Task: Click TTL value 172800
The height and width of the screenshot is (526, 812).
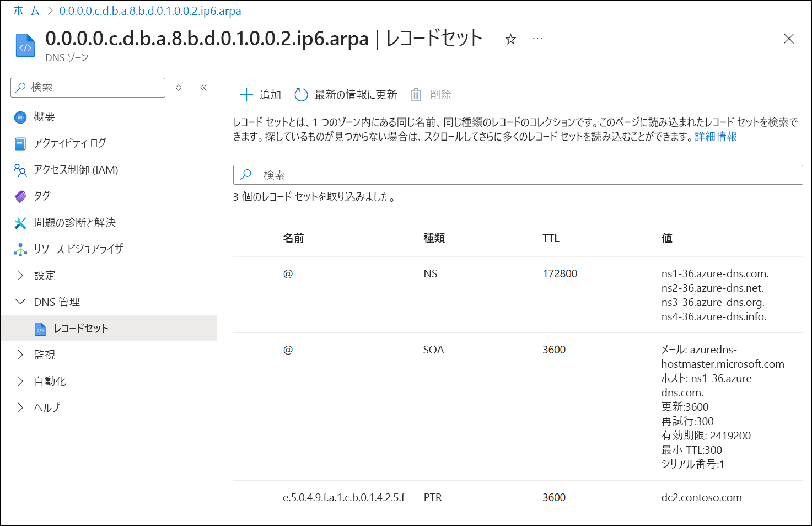Action: point(560,274)
